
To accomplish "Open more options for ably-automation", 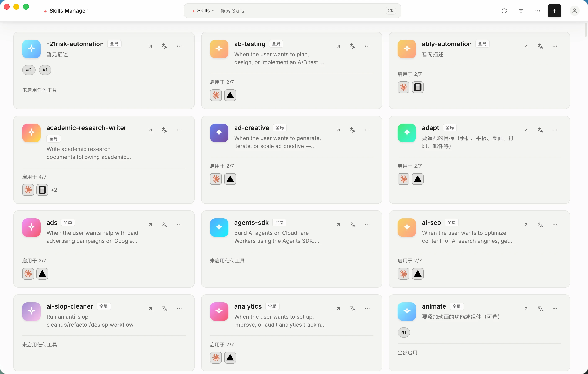I will [x=555, y=46].
